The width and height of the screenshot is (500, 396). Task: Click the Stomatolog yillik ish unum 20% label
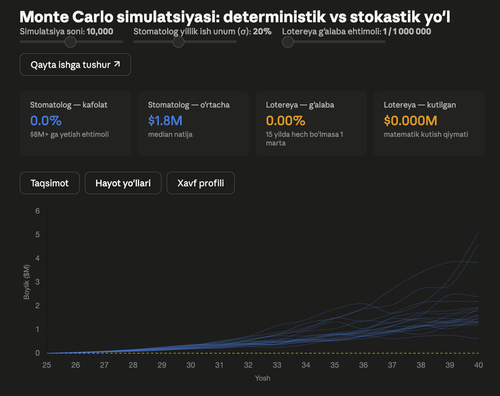[202, 32]
